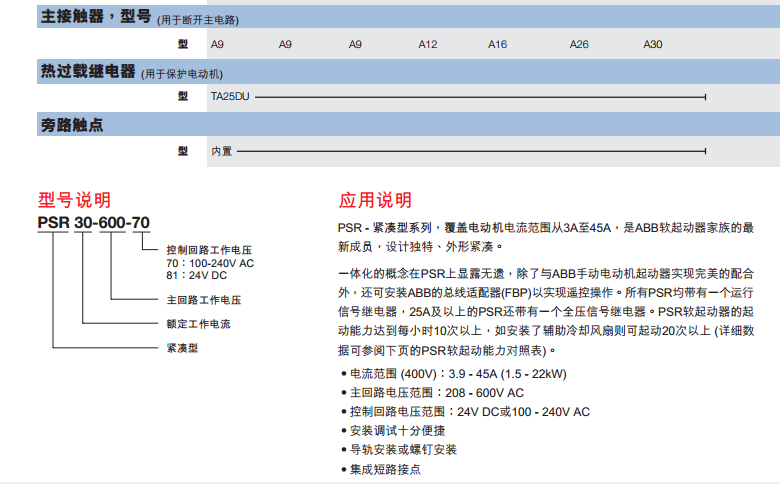
Task: Click the '(用于保护电动机)' note
Action: [x=182, y=74]
